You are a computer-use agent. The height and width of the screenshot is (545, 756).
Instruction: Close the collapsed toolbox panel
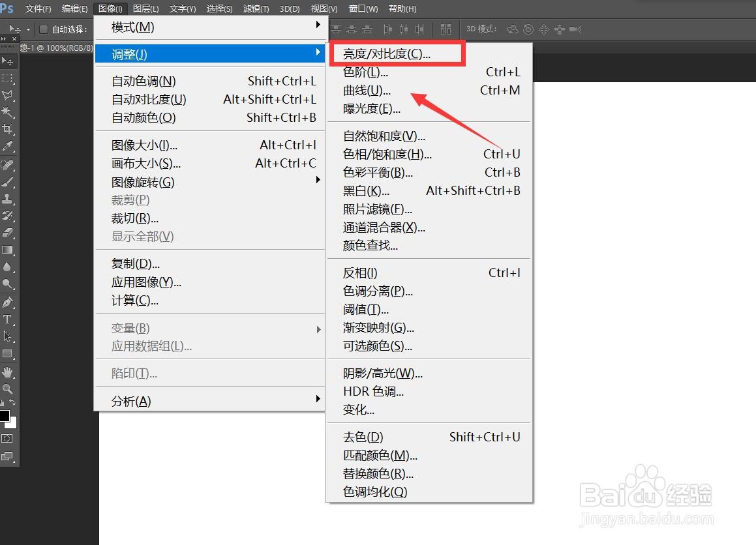[14, 38]
